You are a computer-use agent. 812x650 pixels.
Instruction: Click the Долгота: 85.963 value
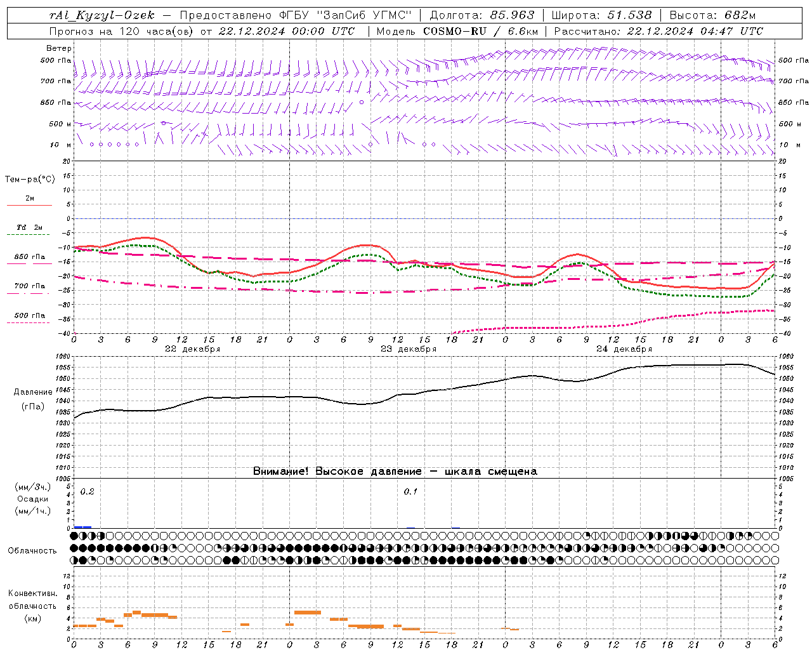[x=482, y=16]
